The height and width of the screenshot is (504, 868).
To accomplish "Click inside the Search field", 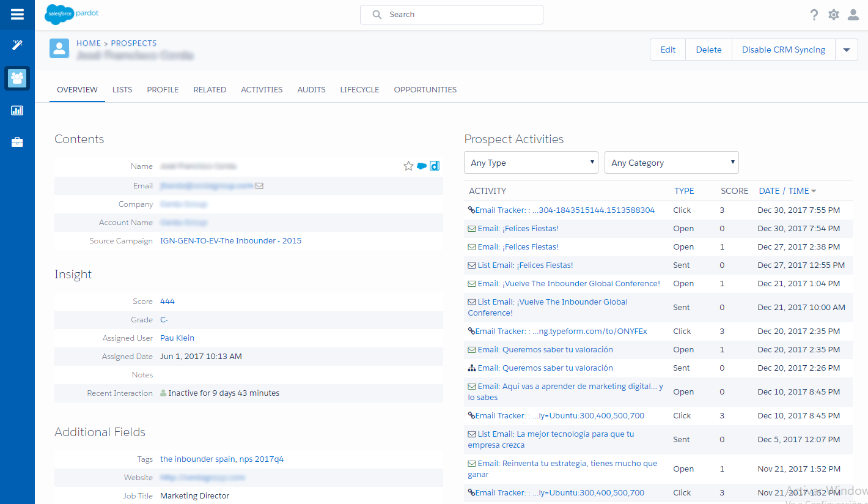I will coord(451,14).
